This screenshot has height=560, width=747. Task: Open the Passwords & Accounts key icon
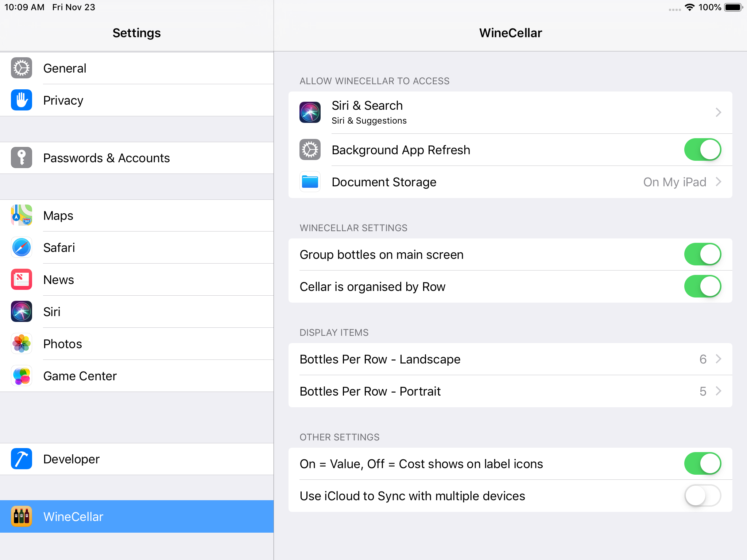click(22, 157)
